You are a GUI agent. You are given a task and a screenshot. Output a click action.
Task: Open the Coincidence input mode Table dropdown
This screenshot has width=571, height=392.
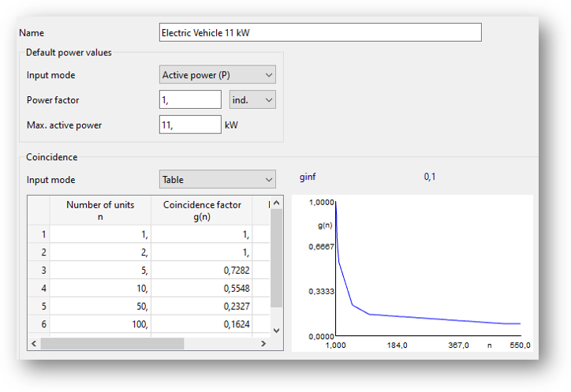pos(217,179)
